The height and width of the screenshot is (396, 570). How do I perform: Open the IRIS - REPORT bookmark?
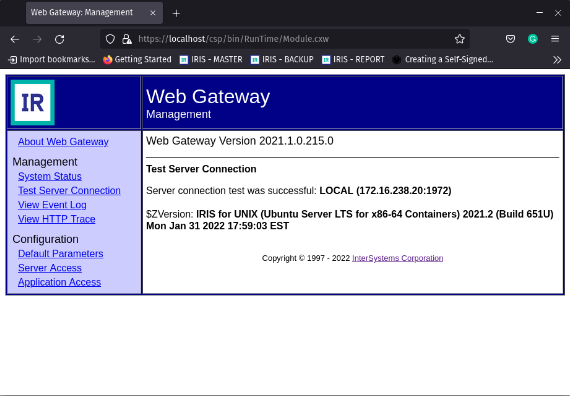coord(353,59)
